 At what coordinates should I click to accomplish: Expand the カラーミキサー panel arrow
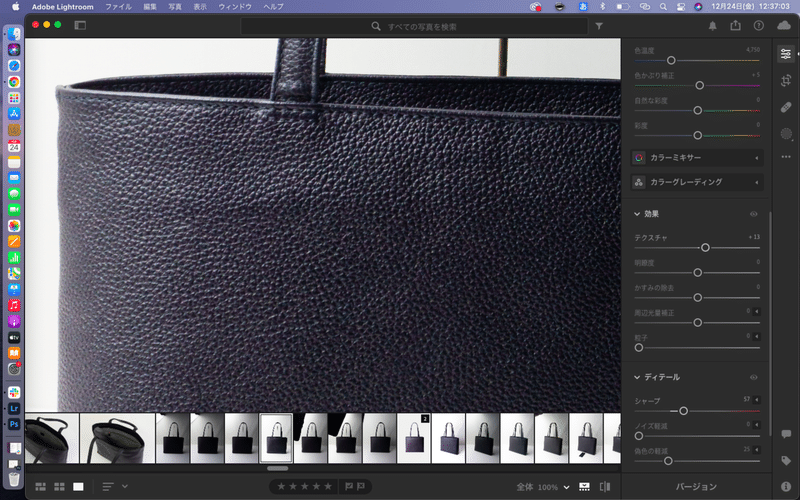[x=757, y=158]
